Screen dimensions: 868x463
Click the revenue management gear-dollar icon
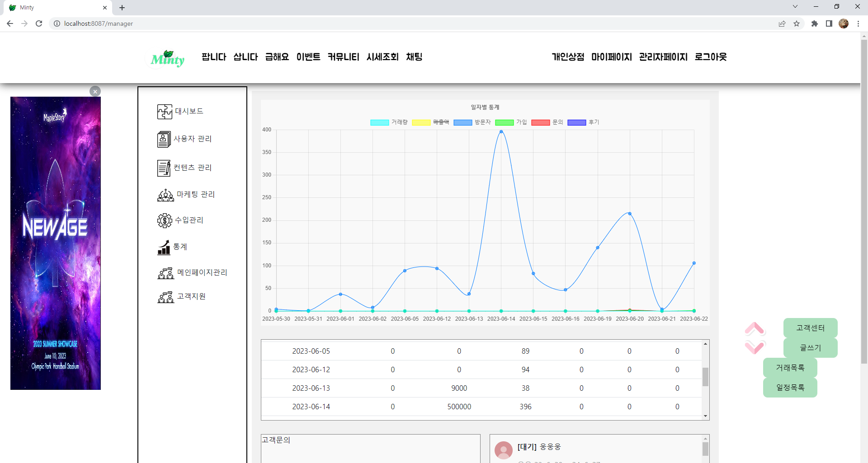165,220
